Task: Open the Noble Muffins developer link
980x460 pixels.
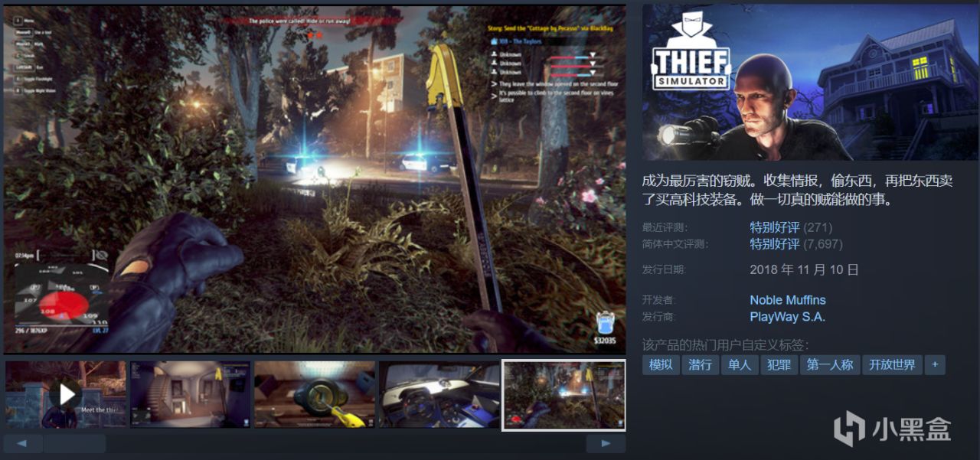Action: point(788,300)
